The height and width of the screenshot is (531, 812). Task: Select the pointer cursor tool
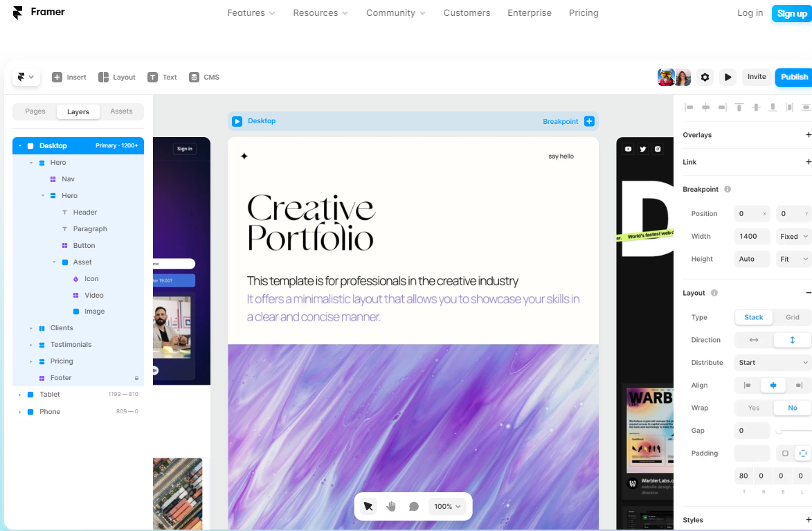(x=368, y=506)
